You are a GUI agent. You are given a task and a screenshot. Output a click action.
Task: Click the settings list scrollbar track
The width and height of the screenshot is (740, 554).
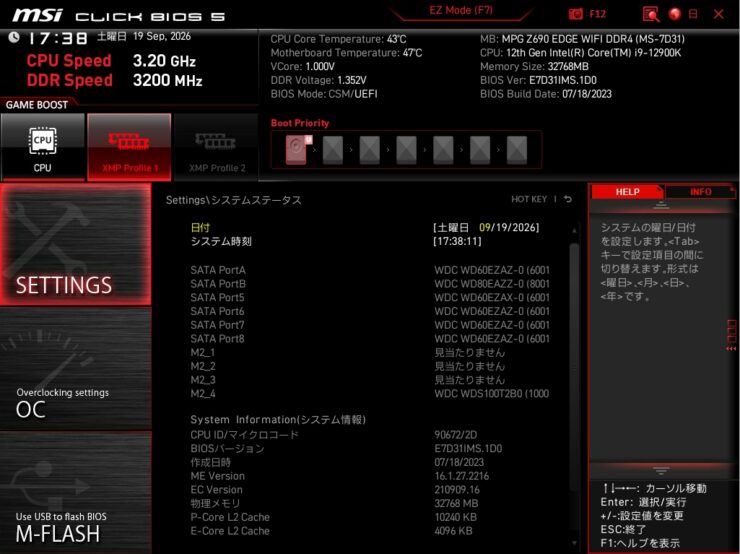pos(574,387)
